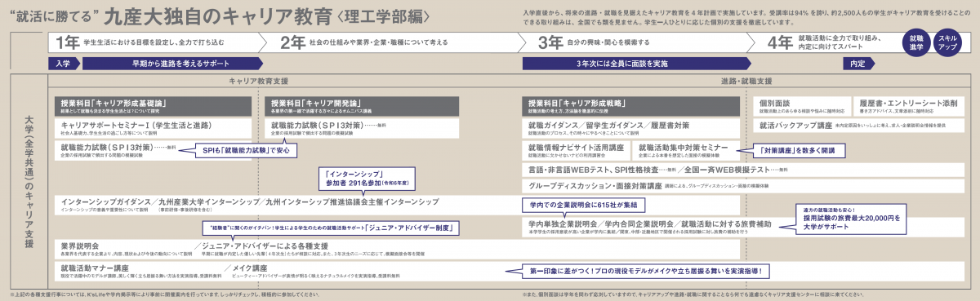
Task: Select the キャリア教育支援 section header
Action: point(258,82)
